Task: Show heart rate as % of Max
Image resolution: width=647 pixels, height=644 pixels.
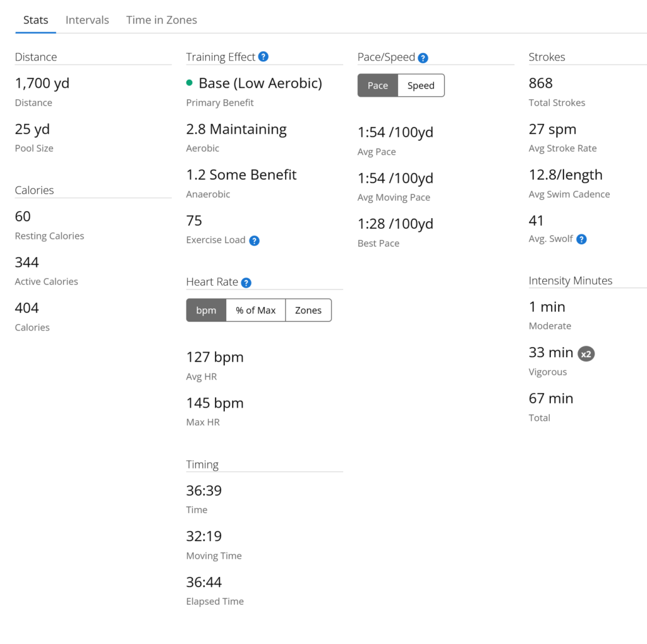Action: (x=256, y=310)
